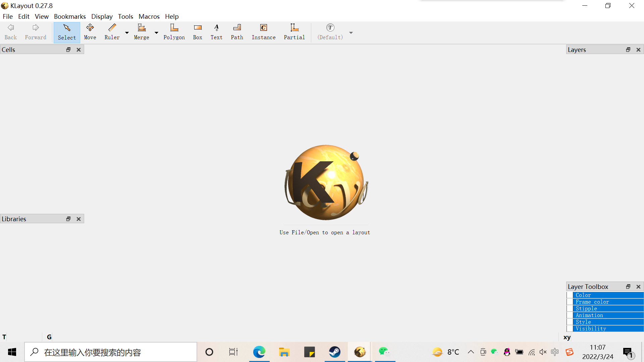Viewport: 644px width, 362px height.
Task: Open the Macros menu
Action: 149,16
